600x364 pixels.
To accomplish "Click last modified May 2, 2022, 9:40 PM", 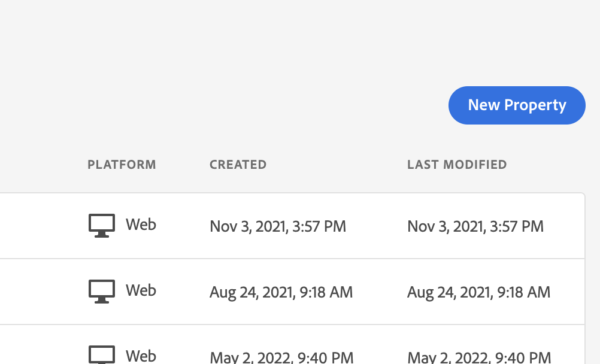I will point(479,357).
